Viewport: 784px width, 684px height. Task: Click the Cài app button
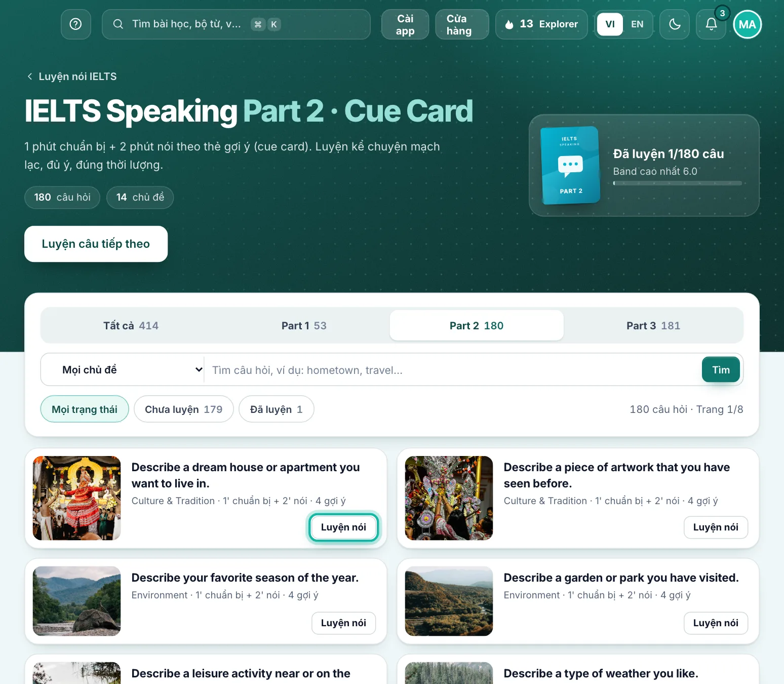click(x=405, y=24)
